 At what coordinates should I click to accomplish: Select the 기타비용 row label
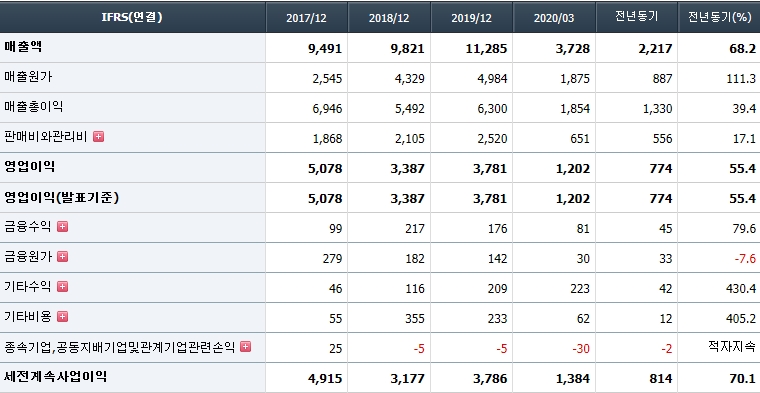(x=28, y=316)
